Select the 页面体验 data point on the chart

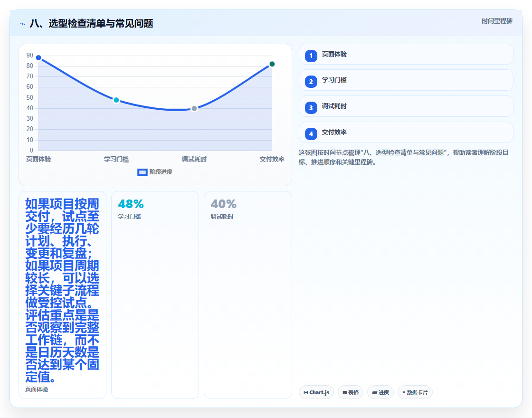(38, 57)
